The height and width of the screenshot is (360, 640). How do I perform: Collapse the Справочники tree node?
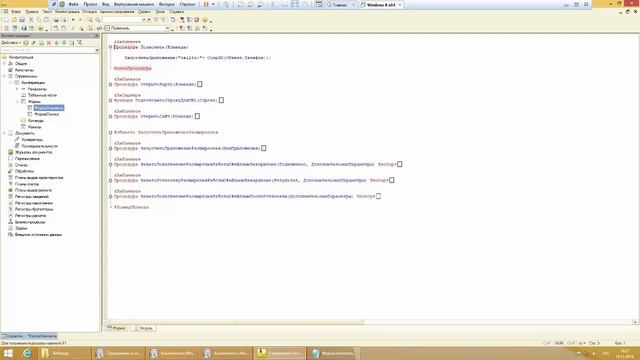pos(4,76)
